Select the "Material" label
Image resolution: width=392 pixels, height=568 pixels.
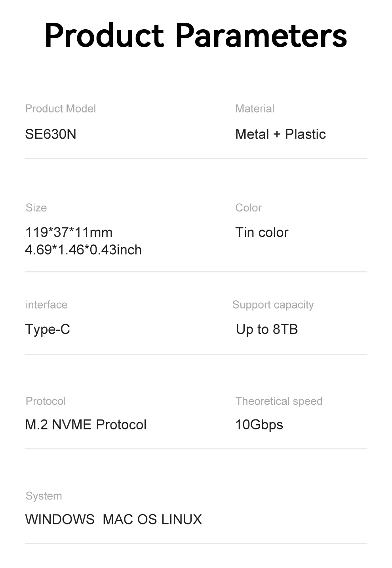pos(255,109)
